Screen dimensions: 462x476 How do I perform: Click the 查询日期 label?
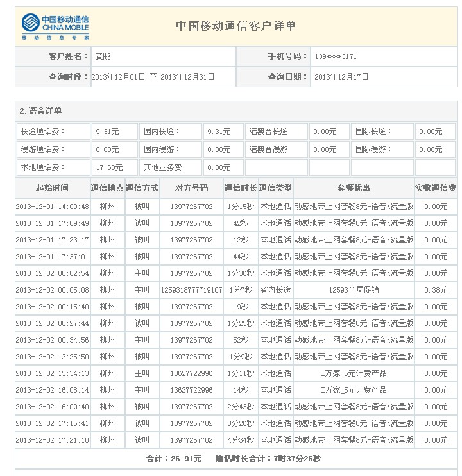click(x=287, y=77)
